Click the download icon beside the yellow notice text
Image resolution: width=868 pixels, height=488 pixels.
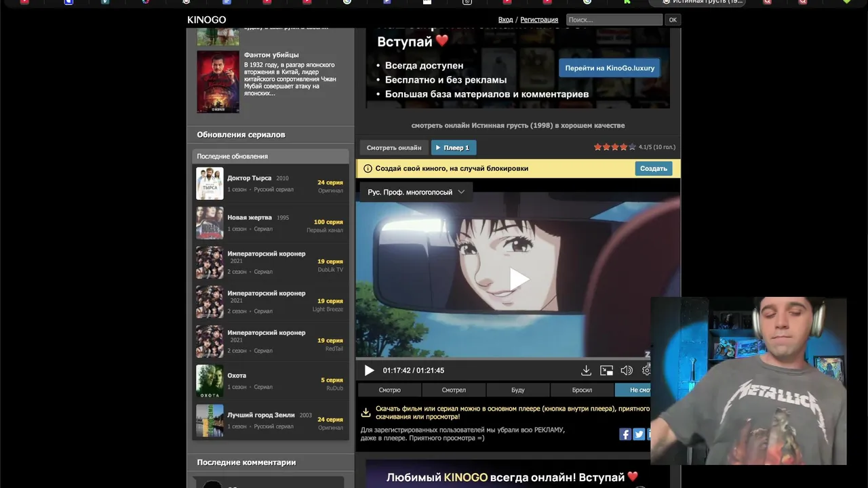(x=366, y=412)
